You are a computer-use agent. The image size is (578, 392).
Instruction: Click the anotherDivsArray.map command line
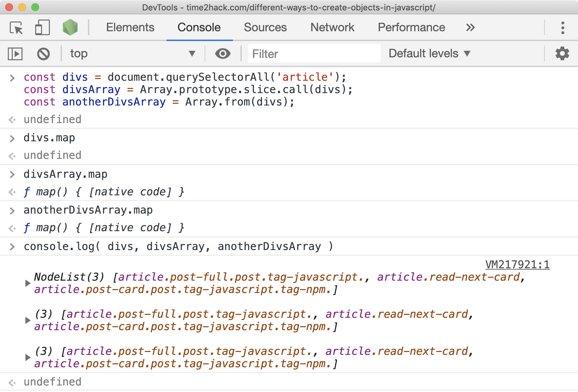(x=88, y=210)
